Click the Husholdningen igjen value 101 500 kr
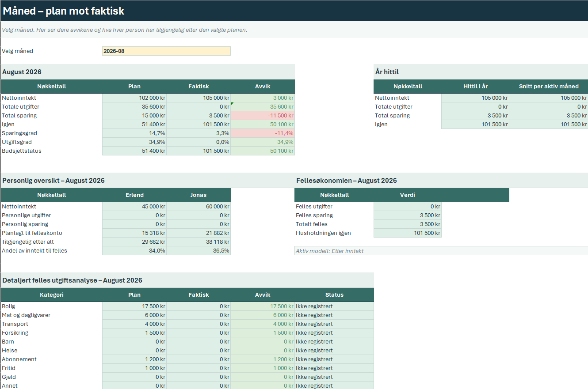Image resolution: width=588 pixels, height=389 pixels. (407, 233)
